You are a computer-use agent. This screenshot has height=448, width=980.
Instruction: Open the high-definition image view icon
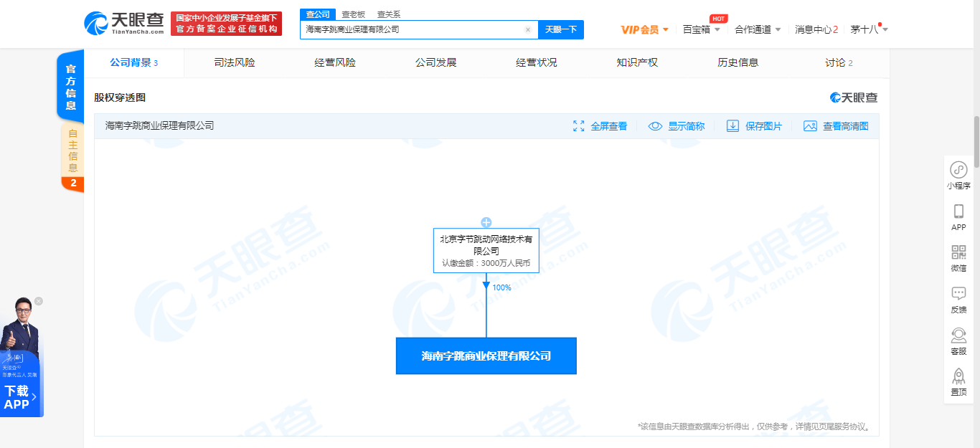pyautogui.click(x=810, y=126)
